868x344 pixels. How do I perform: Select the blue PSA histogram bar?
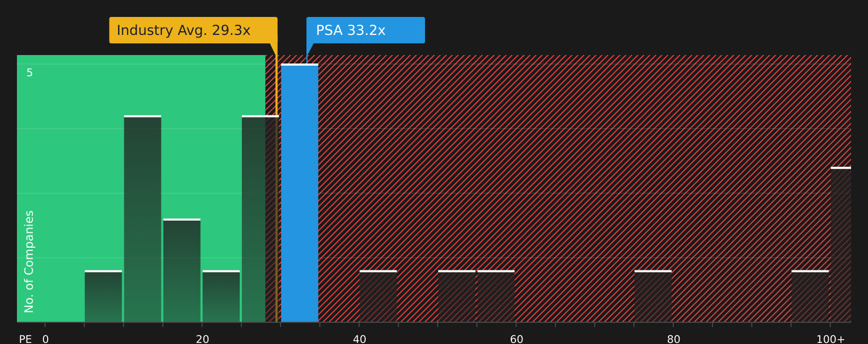tap(300, 193)
